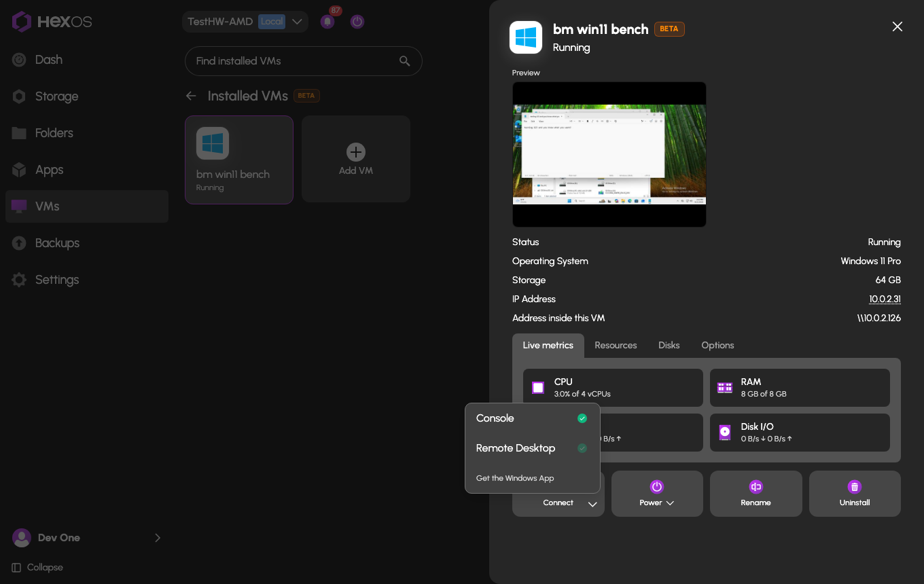Click the plus icon on Add VM
924x584 pixels.
[356, 151]
